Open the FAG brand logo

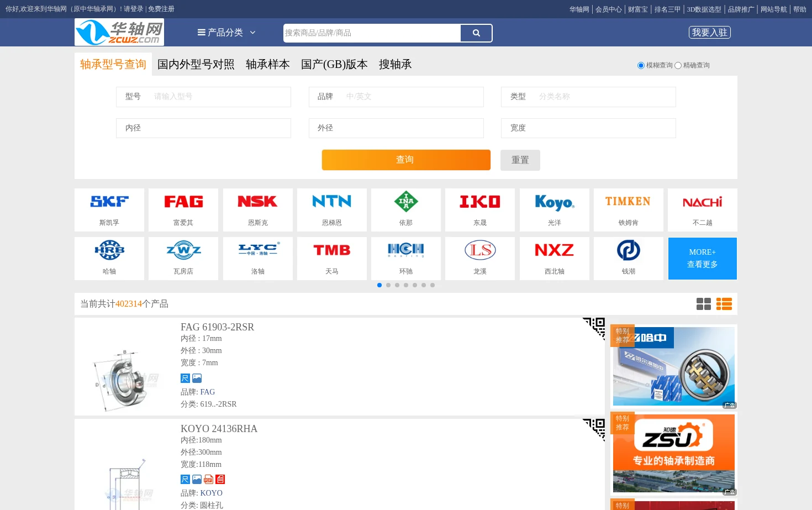[x=183, y=202]
